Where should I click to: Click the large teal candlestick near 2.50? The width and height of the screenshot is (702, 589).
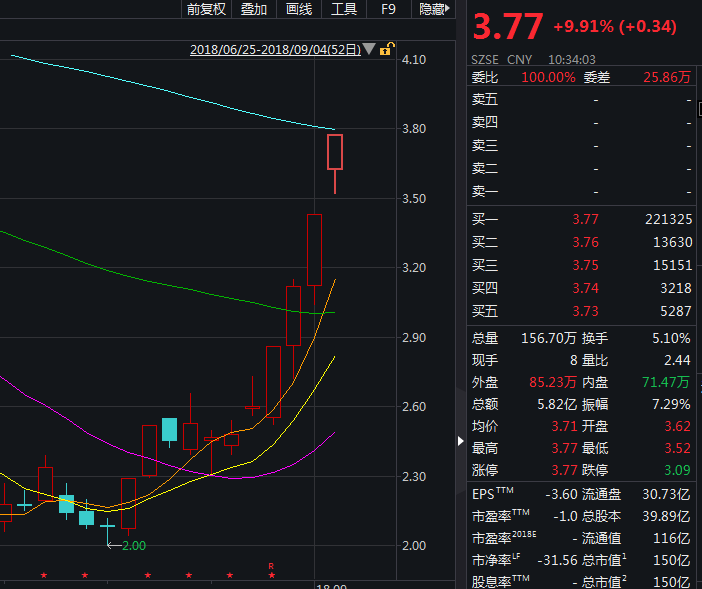click(x=169, y=431)
